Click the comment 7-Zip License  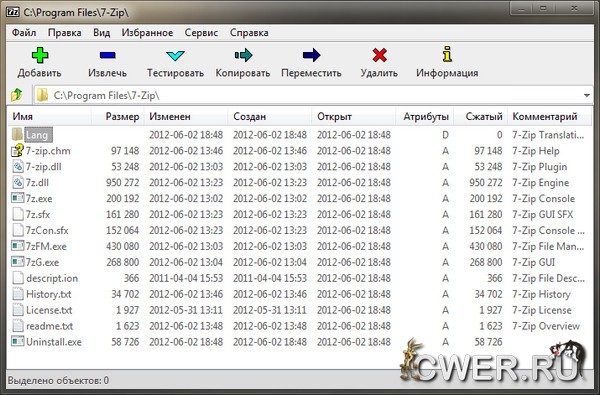point(542,310)
